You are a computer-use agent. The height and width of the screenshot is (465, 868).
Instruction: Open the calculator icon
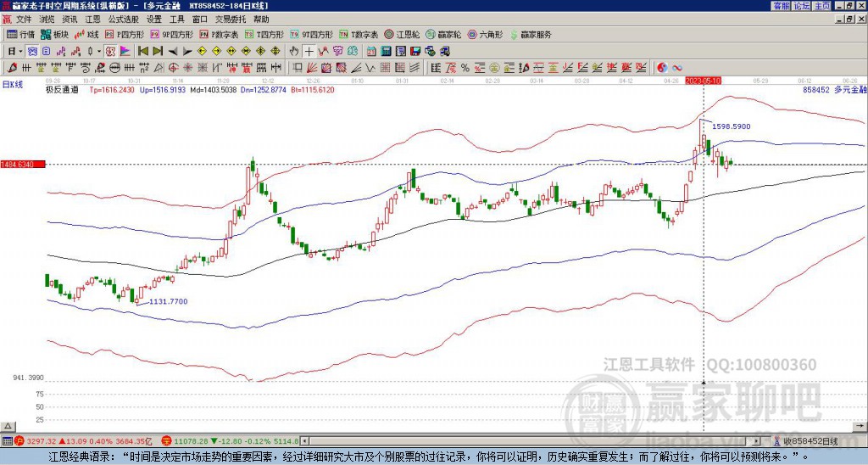386,51
